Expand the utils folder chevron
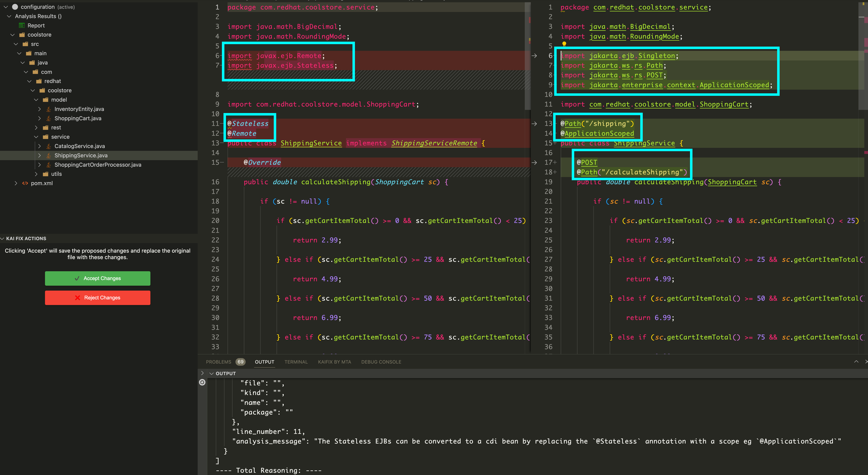 [36, 174]
